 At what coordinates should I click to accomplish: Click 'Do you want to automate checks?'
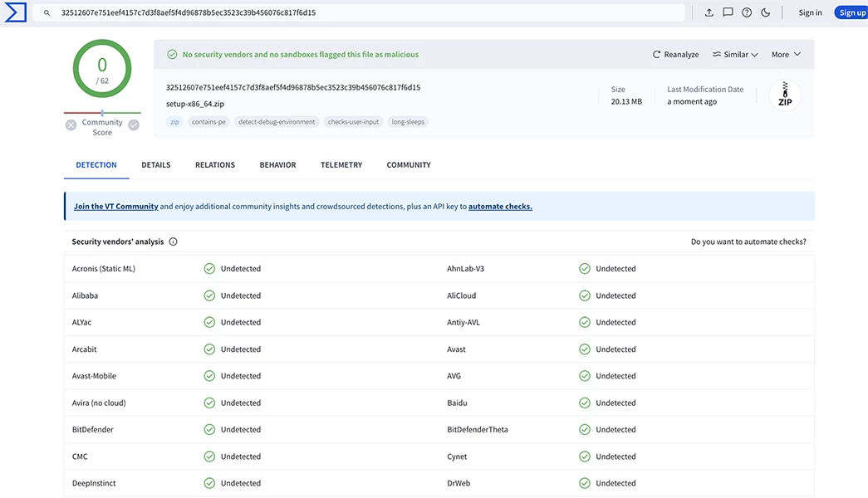[748, 242]
